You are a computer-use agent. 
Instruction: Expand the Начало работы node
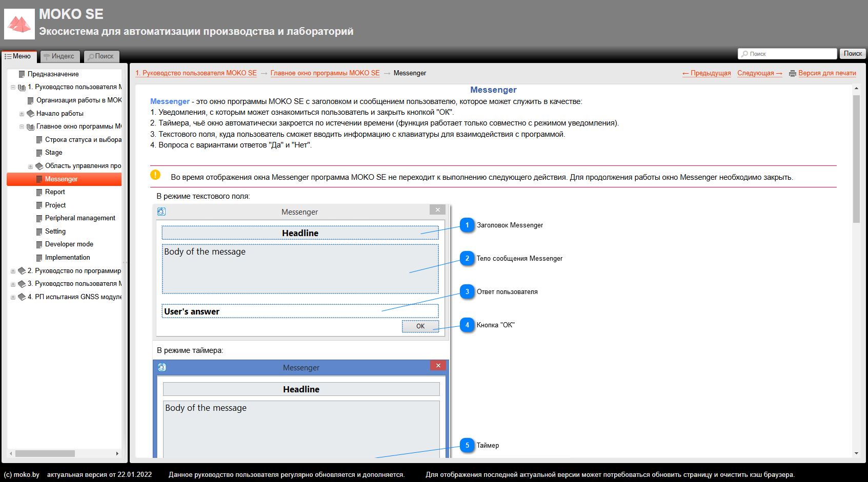point(22,114)
